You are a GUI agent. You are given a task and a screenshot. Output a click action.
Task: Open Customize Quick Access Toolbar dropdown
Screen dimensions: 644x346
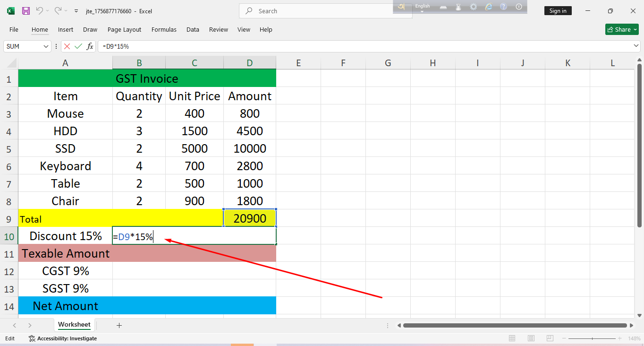pyautogui.click(x=76, y=11)
